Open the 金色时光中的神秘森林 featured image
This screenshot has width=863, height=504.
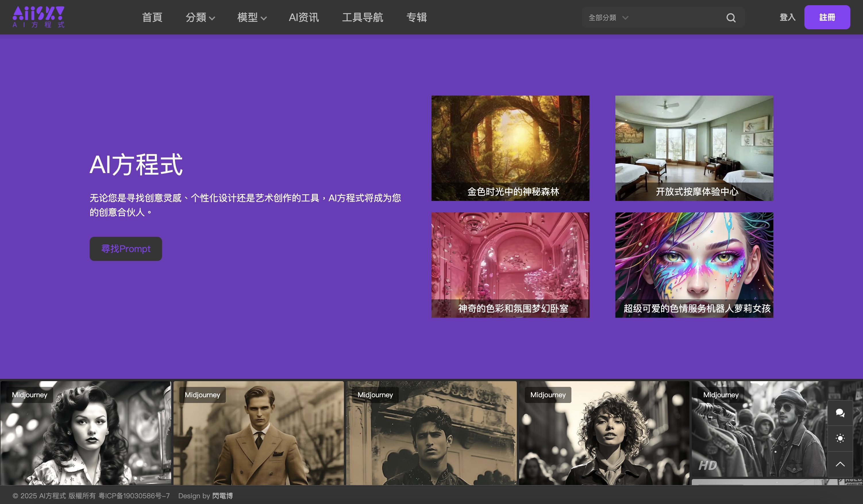510,148
